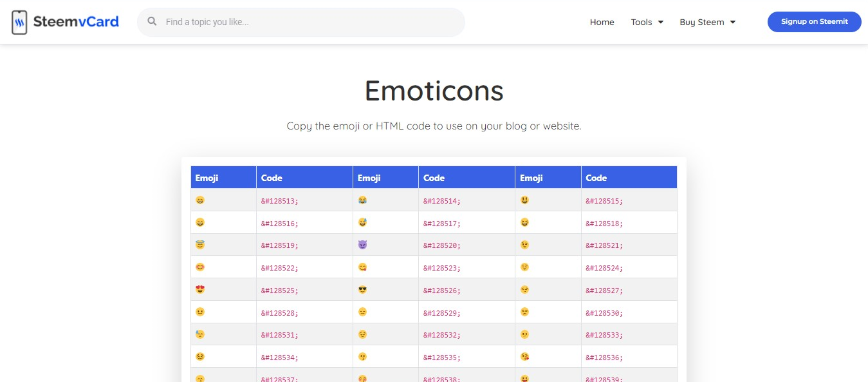Click the Signup on Steemit button
The width and height of the screenshot is (868, 382).
pos(814,21)
